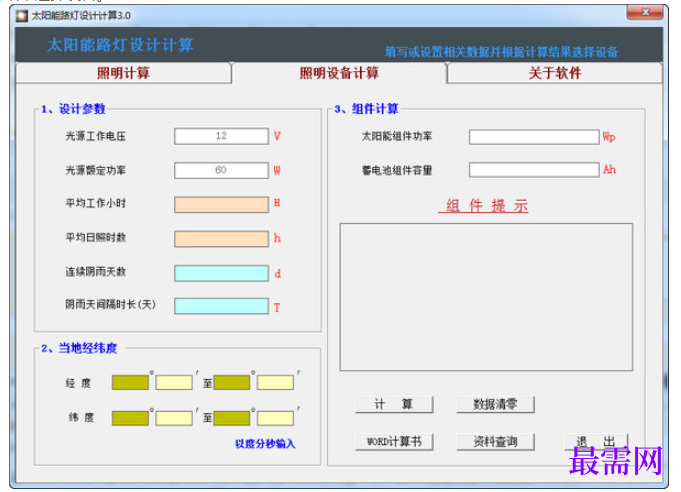Viewport: 681px width, 492px height.
Task: Click the 太阳能组件功率 label
Action: click(397, 136)
